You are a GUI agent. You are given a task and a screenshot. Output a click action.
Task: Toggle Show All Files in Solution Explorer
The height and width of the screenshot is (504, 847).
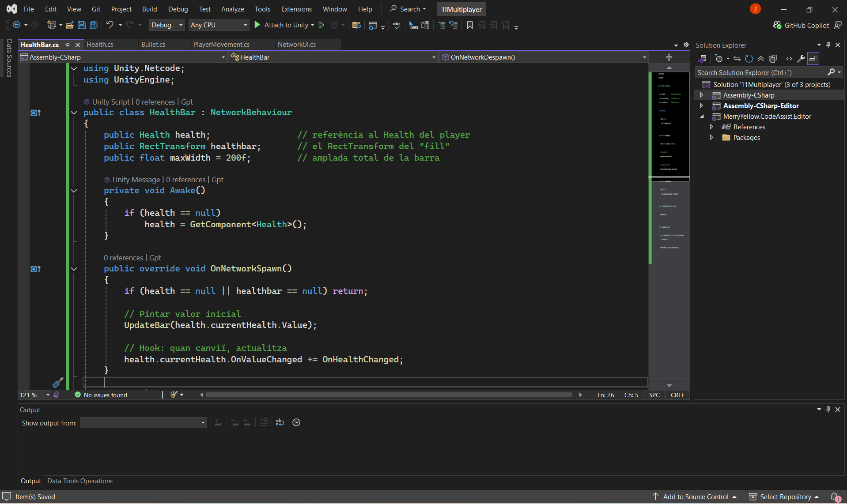coord(773,59)
